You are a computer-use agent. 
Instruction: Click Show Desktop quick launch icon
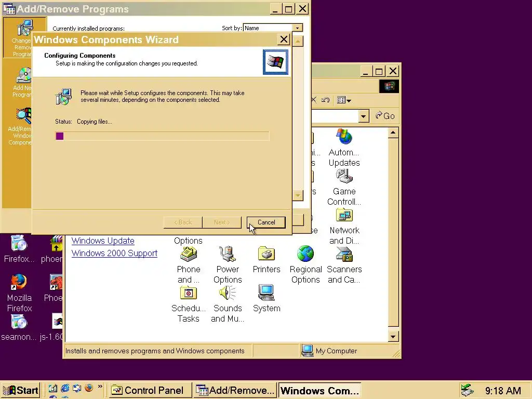(52, 388)
